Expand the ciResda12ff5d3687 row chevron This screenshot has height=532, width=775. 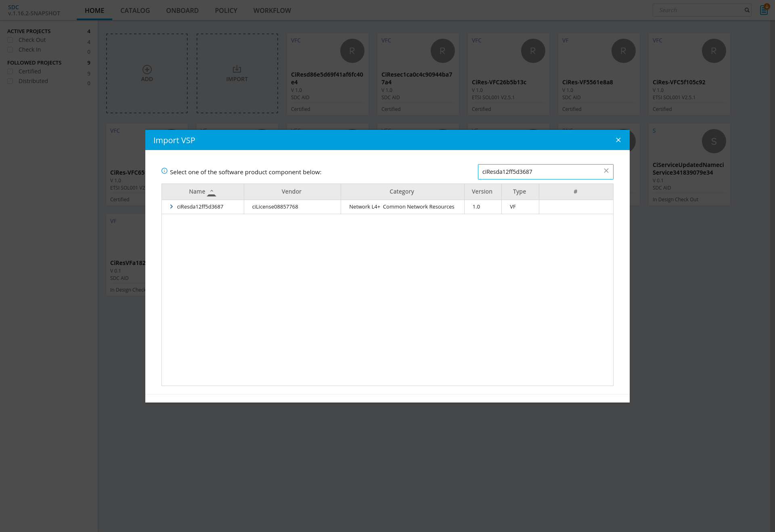172,207
